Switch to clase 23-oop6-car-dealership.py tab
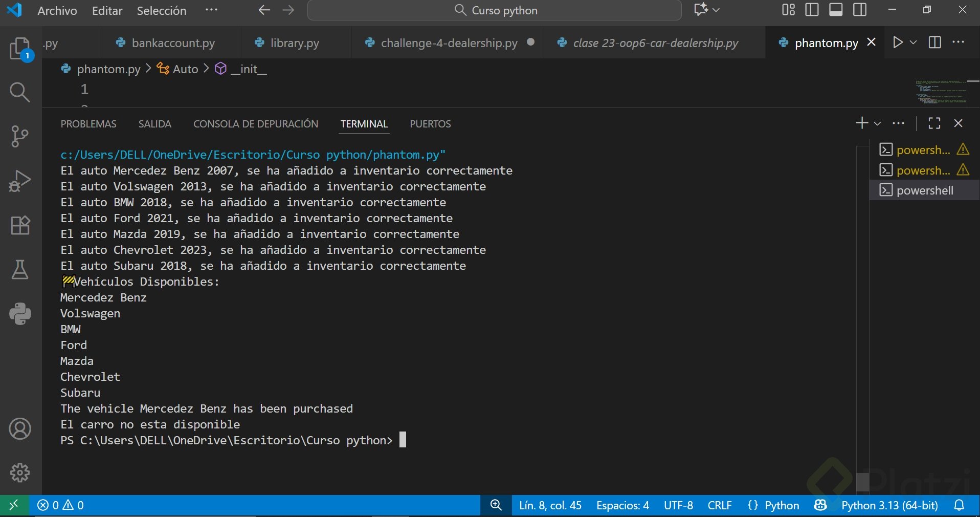This screenshot has height=517, width=980. point(655,43)
